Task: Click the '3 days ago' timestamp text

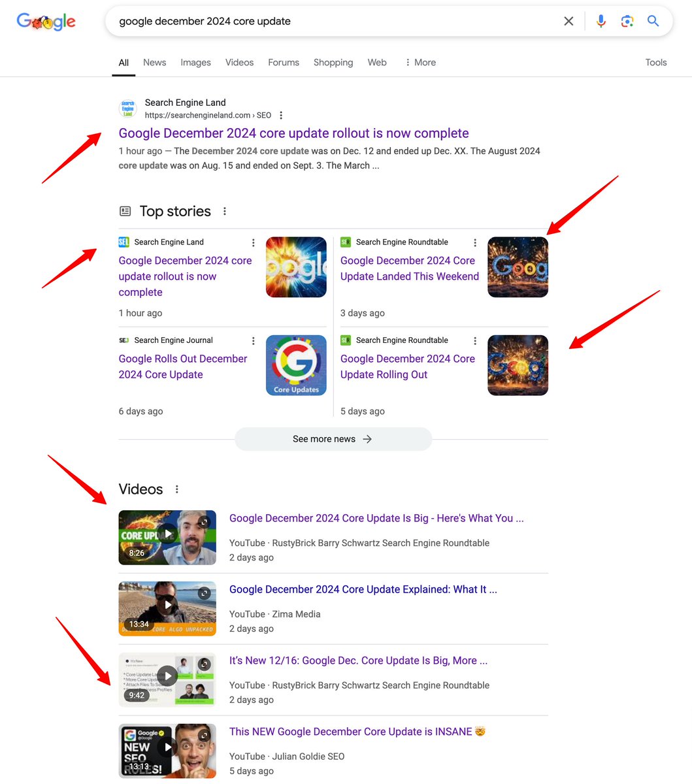Action: (363, 314)
